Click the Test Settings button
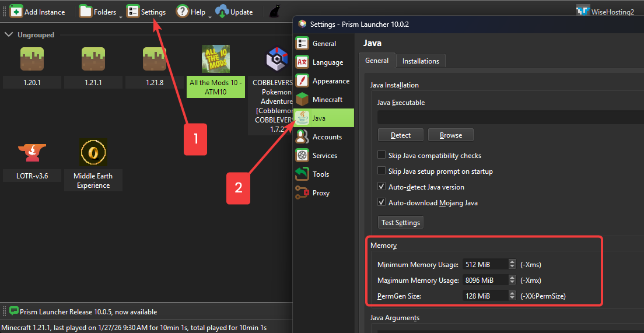644x333 pixels. tap(400, 222)
